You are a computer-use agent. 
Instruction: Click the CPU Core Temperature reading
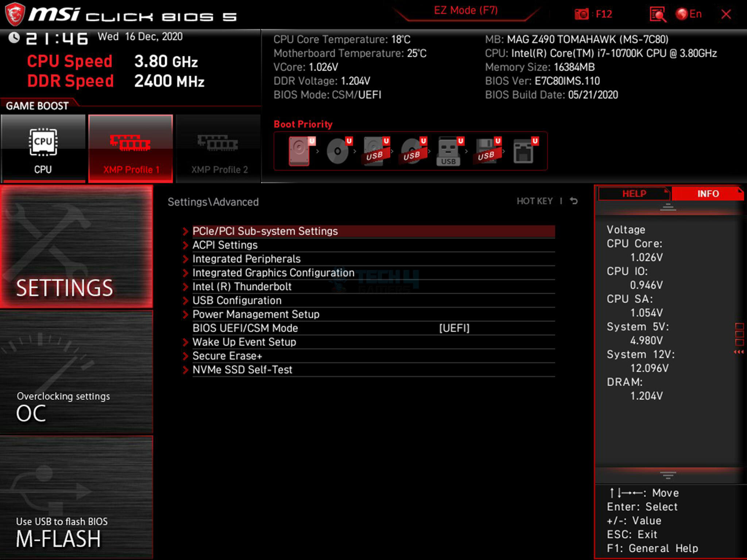(342, 39)
